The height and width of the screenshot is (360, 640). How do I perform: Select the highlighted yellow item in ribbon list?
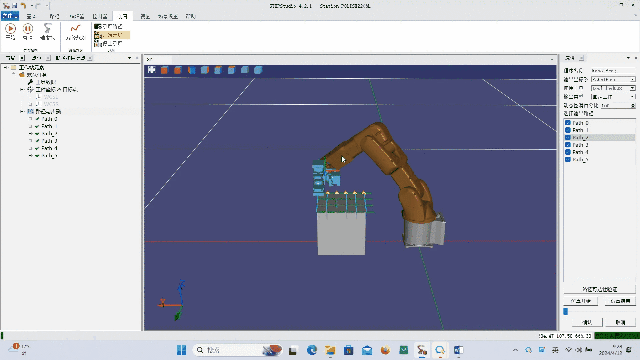pos(111,35)
